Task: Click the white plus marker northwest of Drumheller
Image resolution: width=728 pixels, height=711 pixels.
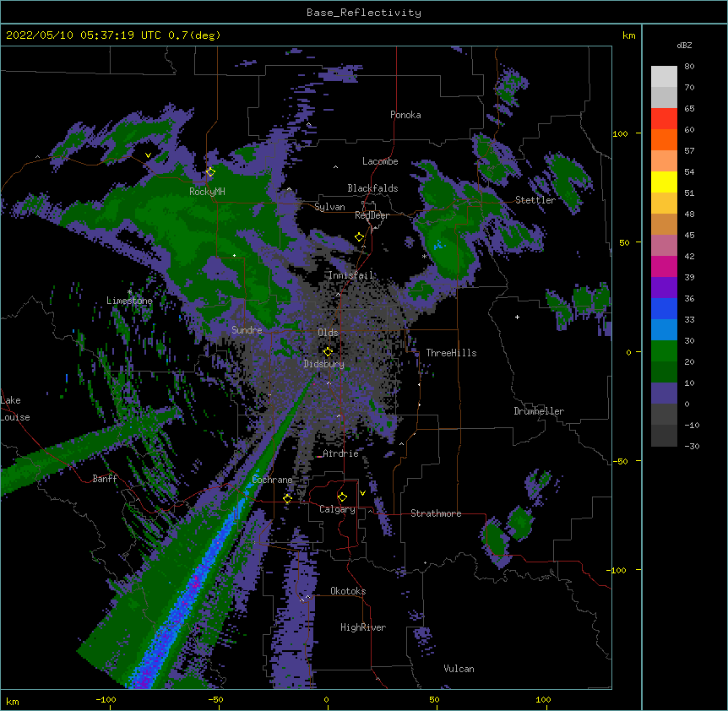Action: coord(517,317)
